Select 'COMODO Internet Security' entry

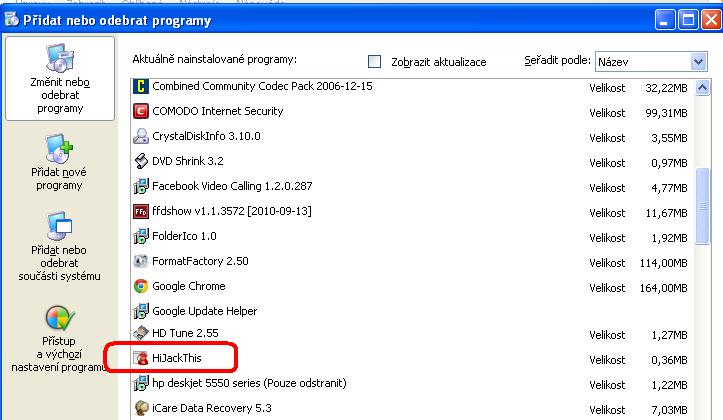218,111
